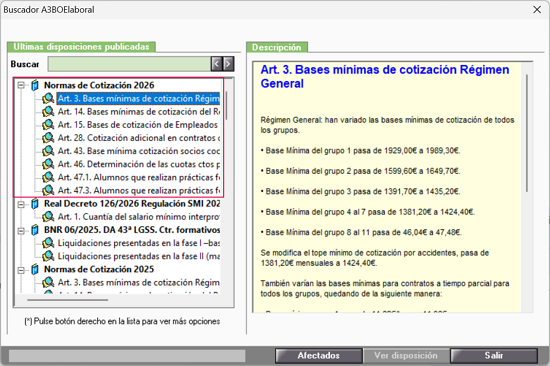
Task: Click the blue Art. 3 heading in description
Action: coord(385,76)
